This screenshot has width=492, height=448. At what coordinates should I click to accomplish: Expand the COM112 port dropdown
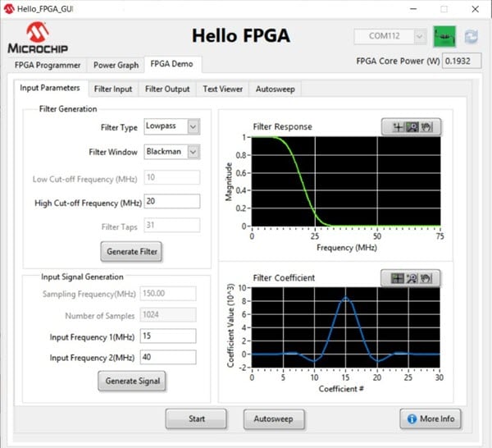point(419,37)
